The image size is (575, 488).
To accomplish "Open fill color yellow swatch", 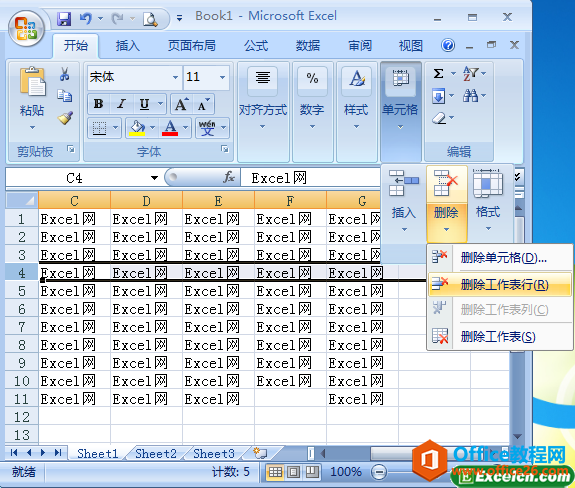I will [x=137, y=128].
